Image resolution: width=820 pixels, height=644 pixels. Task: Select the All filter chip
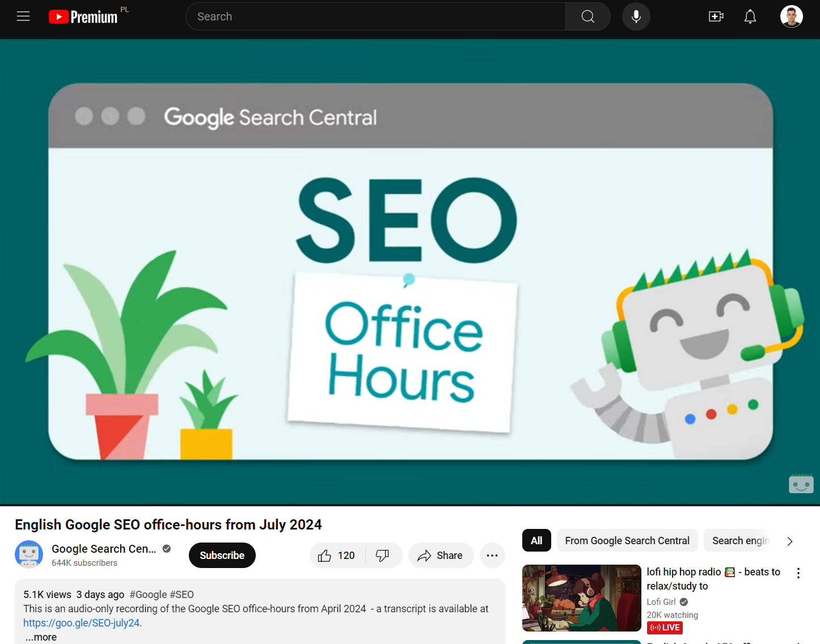click(536, 541)
